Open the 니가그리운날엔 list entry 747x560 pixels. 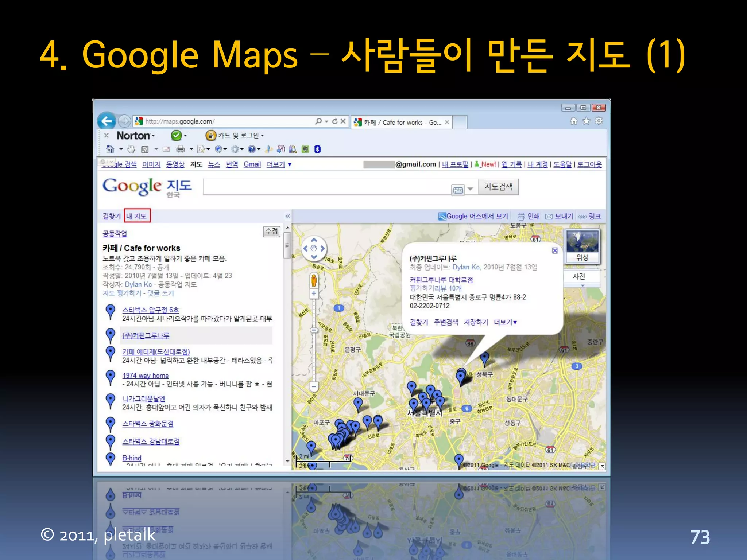pyautogui.click(x=144, y=398)
